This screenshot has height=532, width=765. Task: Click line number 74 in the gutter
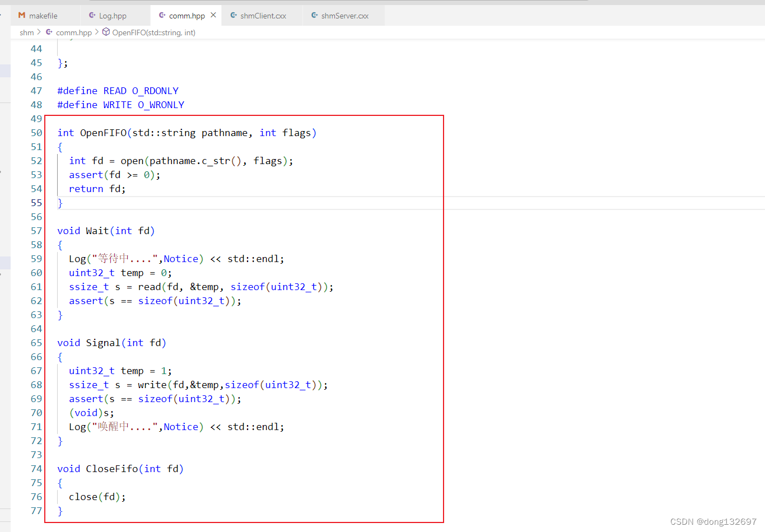(36, 469)
